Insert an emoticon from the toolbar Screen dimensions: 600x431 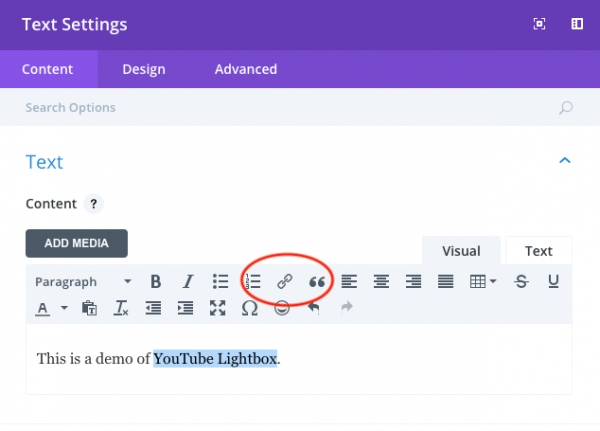[282, 309]
